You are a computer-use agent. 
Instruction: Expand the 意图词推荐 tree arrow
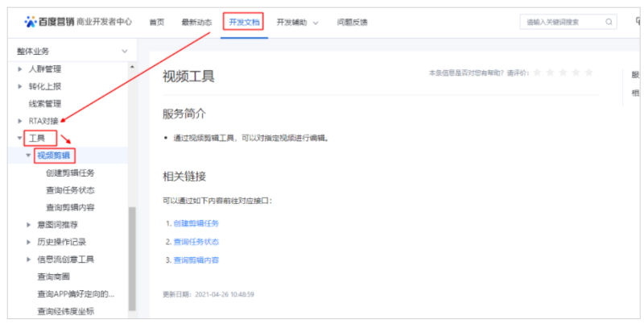(28, 225)
